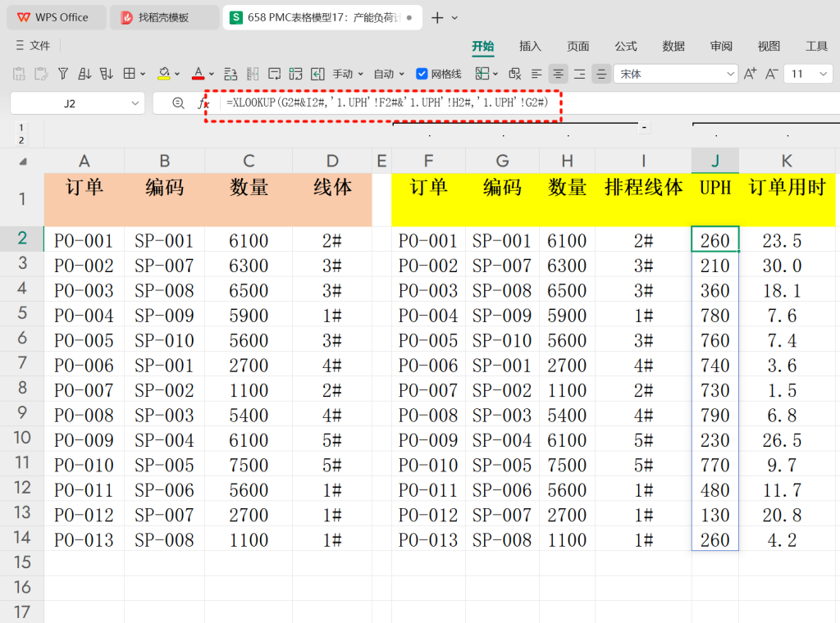Click the 排程线体 header cell
The height and width of the screenshot is (623, 840).
(643, 199)
